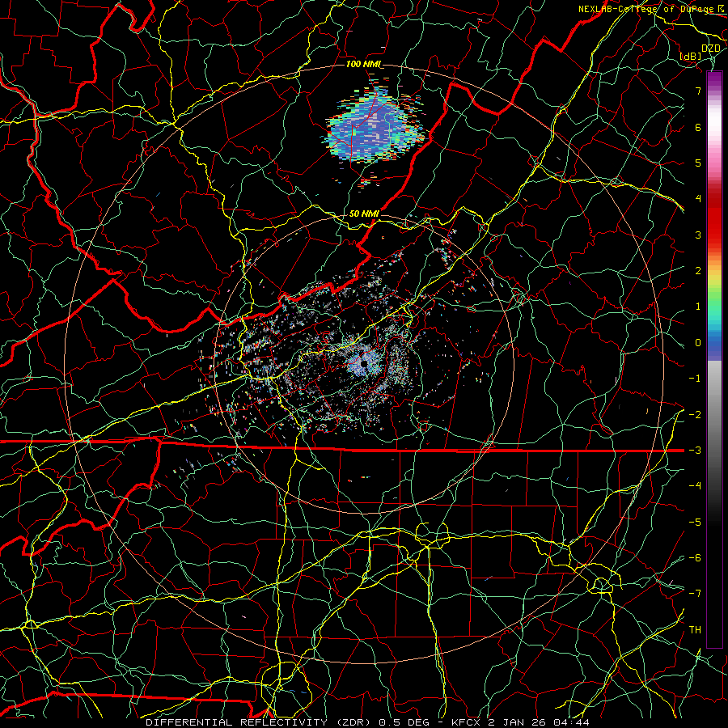Viewport: 728px width, 728px height.
Task: Click the Differential Reflectivity footer caption
Action: point(367,722)
